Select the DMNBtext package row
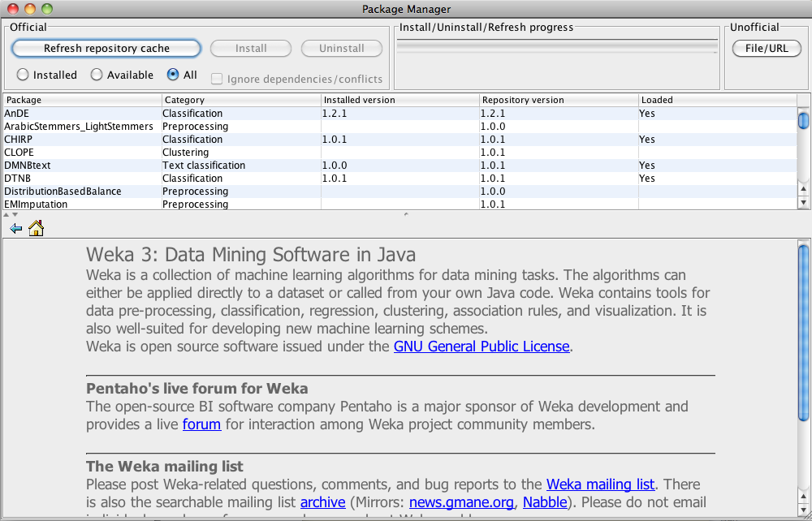 [x=400, y=165]
